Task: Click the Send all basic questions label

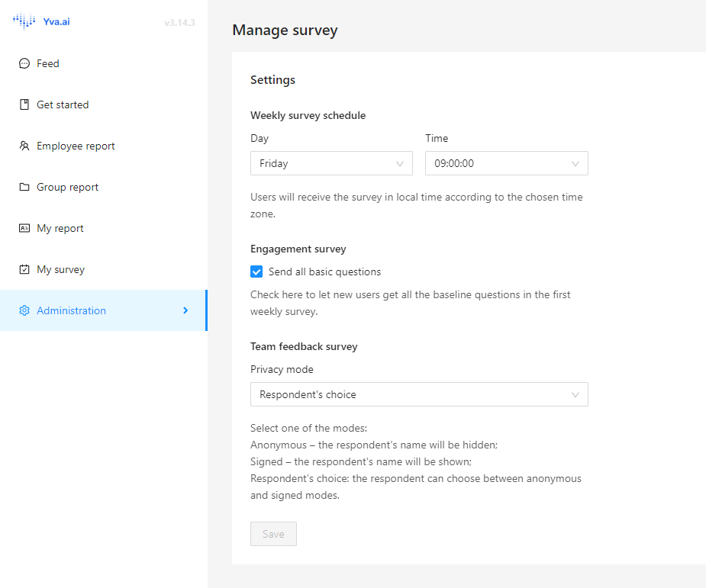Action: [x=324, y=272]
